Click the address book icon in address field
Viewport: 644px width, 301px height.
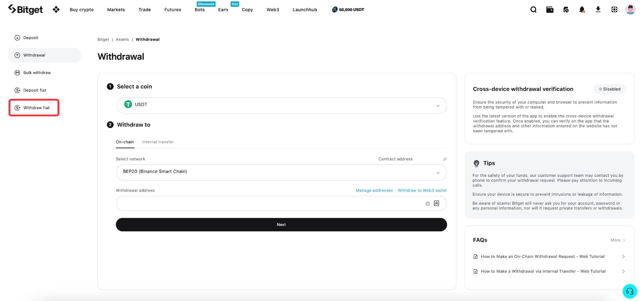point(436,203)
